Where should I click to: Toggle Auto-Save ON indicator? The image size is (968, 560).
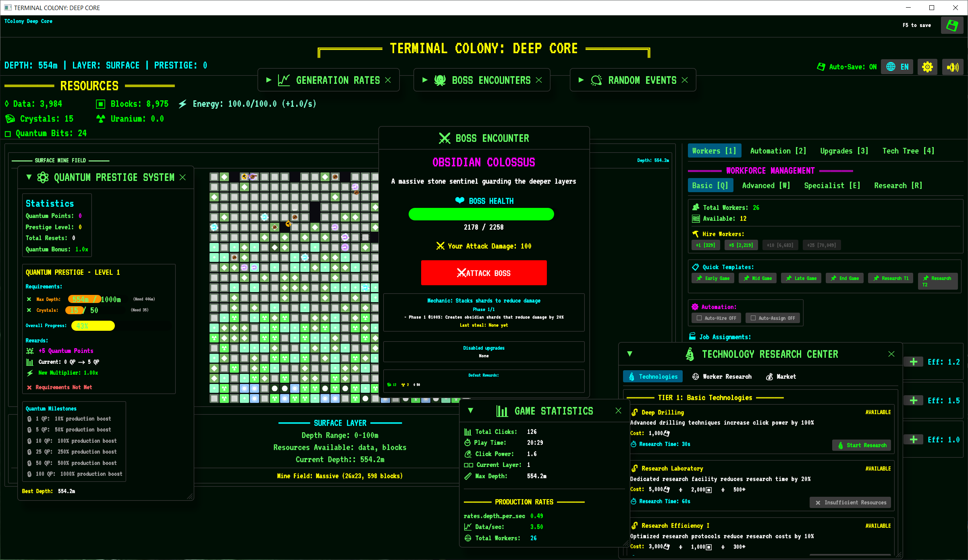(x=847, y=67)
